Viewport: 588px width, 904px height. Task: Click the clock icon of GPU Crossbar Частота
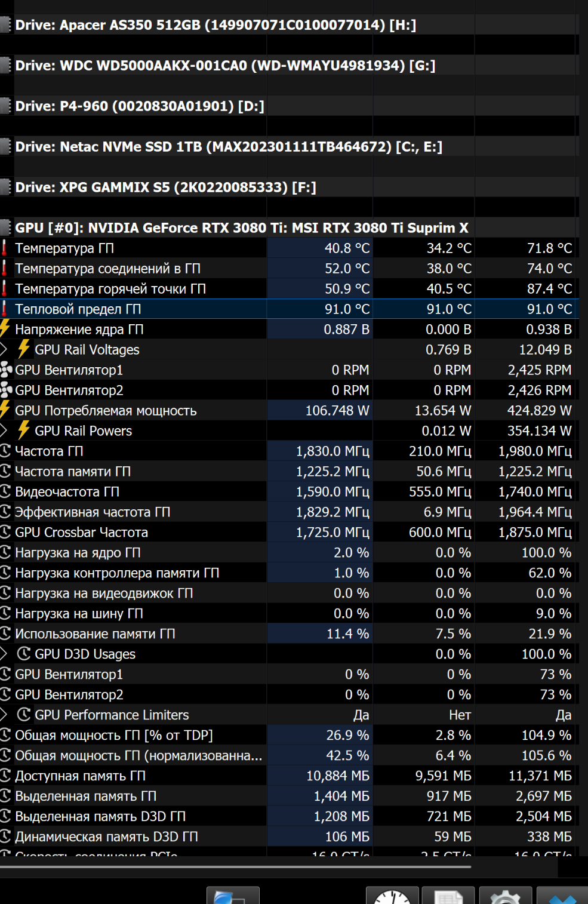(5, 532)
